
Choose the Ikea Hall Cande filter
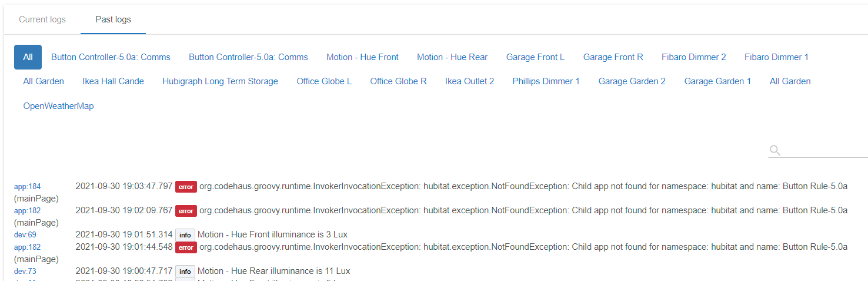[113, 81]
